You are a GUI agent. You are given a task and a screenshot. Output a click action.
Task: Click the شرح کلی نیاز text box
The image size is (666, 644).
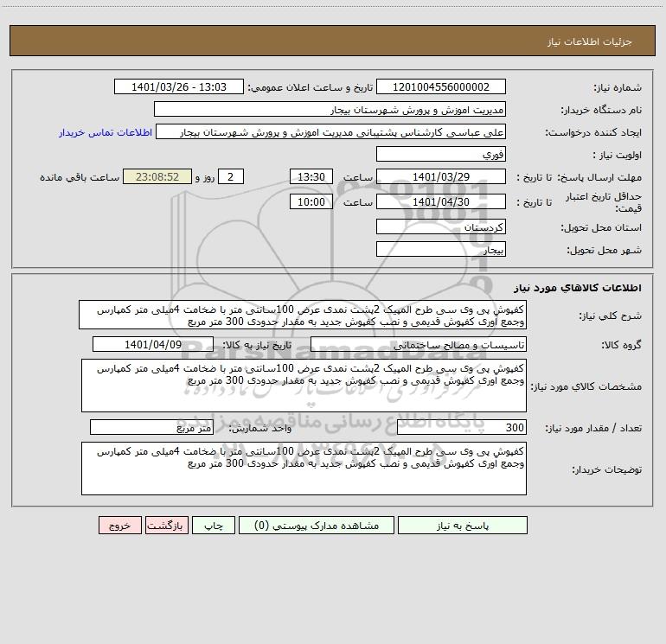(x=303, y=315)
